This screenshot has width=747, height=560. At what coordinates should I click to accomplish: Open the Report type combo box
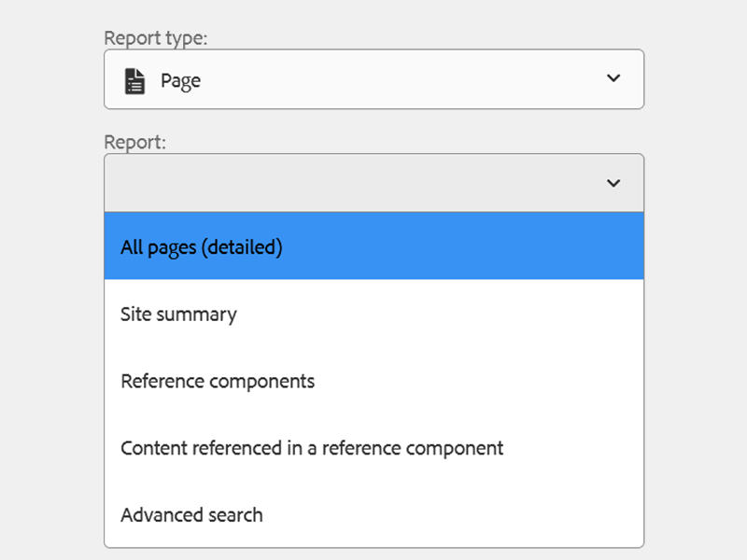(x=373, y=79)
